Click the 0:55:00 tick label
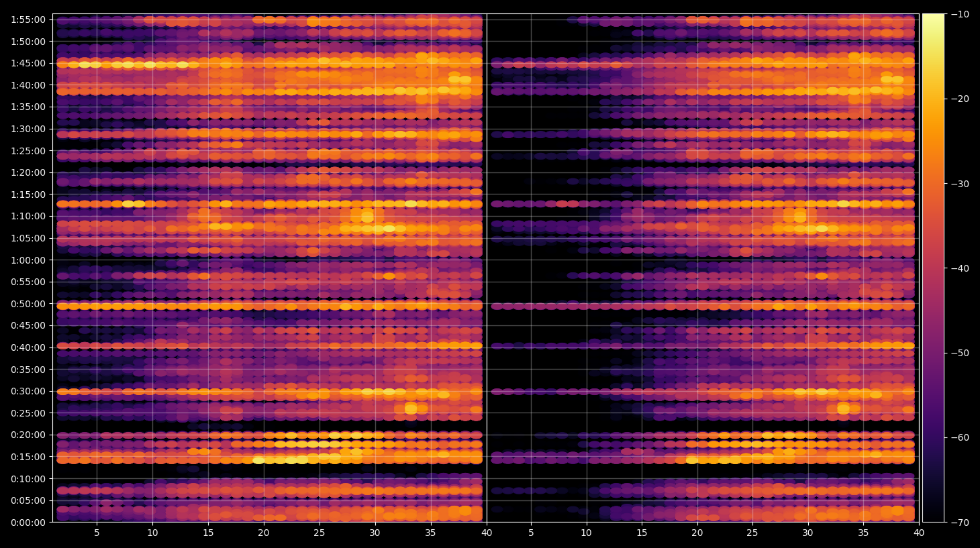 pos(28,282)
